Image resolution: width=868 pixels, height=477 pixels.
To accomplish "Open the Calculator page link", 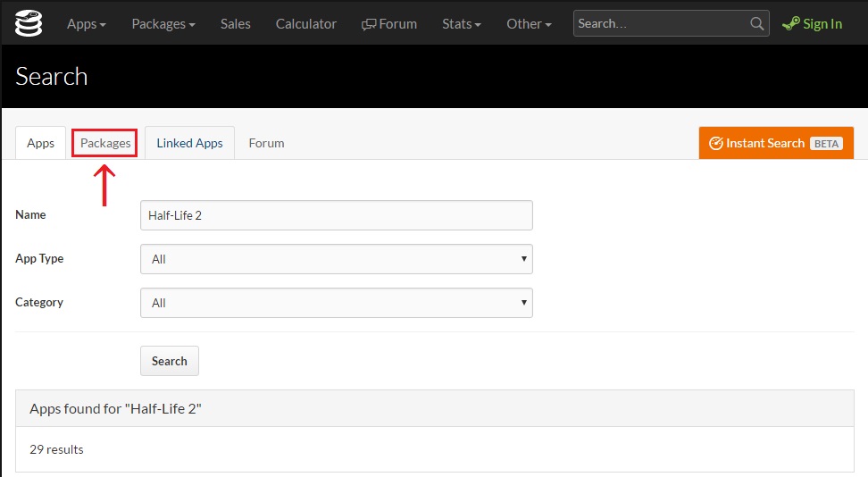I will [306, 24].
